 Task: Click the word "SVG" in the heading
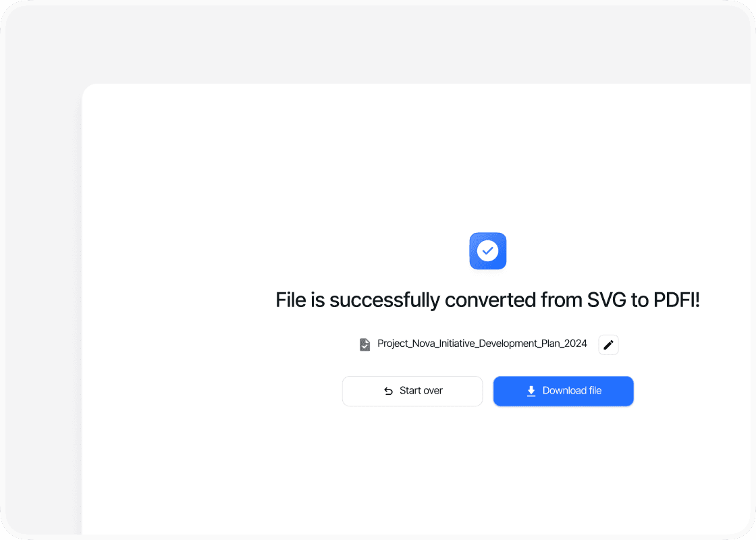605,300
